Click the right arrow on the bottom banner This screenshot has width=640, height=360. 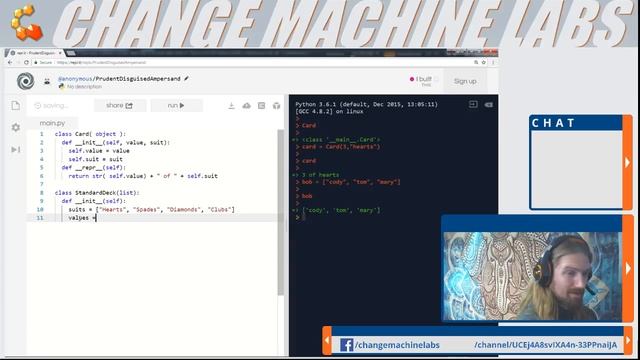pyautogui.click(x=628, y=340)
